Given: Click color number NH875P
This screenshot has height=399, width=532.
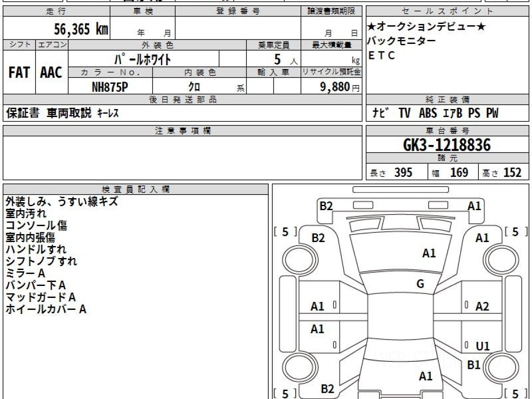Looking at the screenshot, I should tap(110, 86).
